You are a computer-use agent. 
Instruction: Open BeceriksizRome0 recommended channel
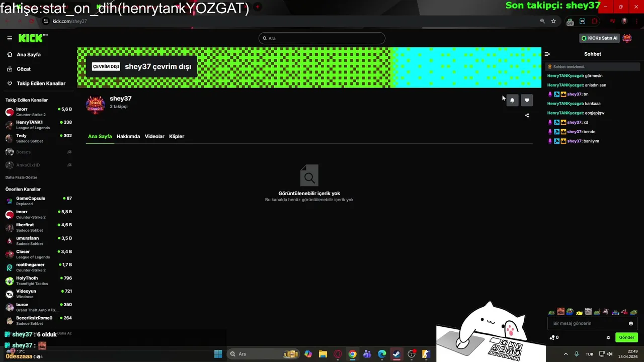click(x=39, y=320)
